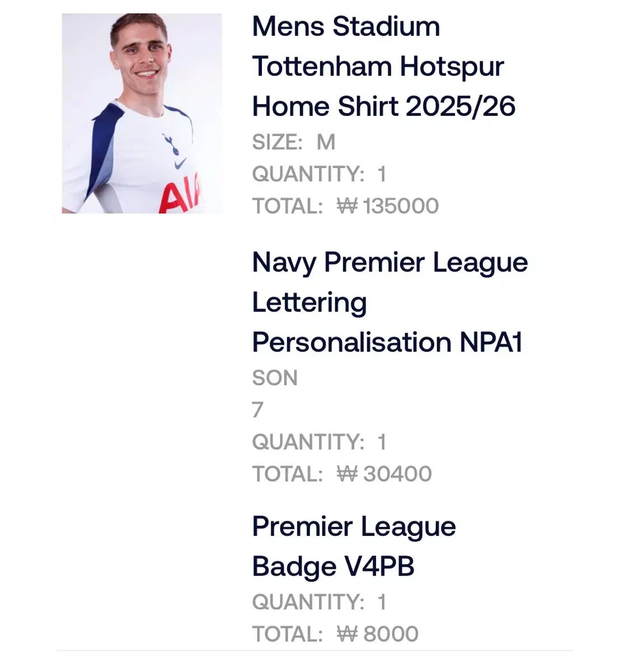629x672 pixels.
Task: Click the won symbol beside 8000
Action: (347, 634)
